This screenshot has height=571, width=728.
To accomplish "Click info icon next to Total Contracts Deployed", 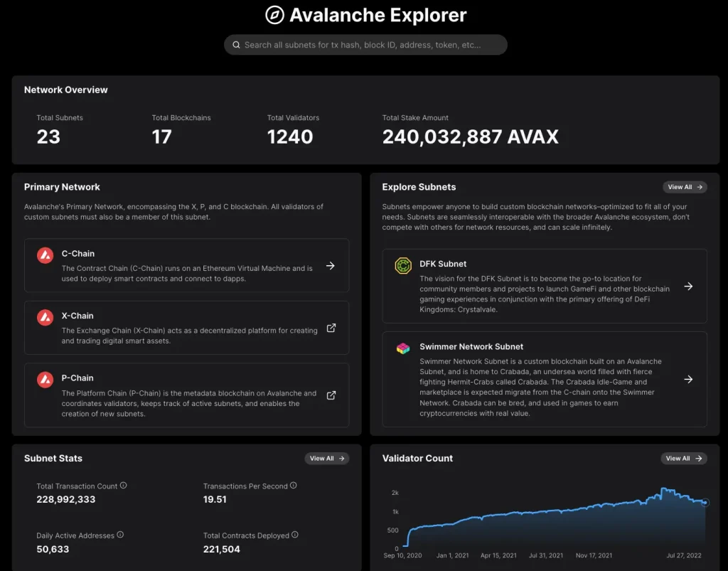I will (x=294, y=535).
